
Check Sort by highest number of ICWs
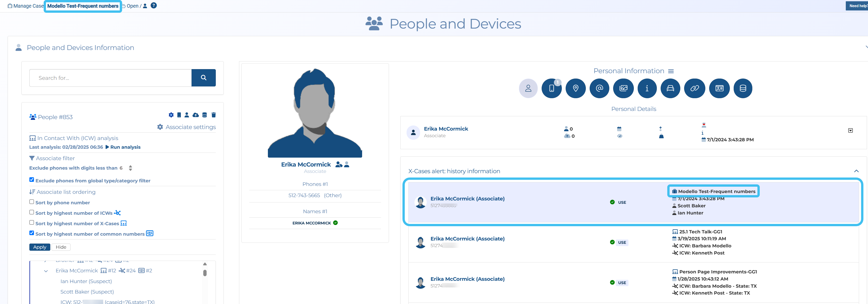pos(32,212)
